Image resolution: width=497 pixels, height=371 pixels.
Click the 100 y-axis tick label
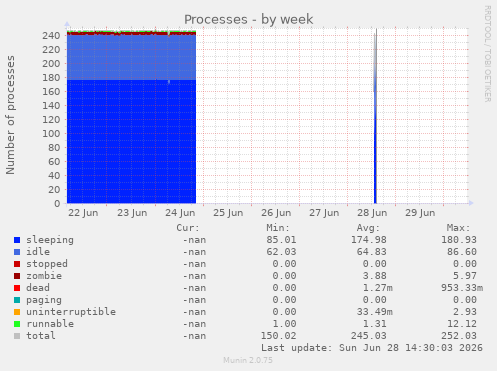[51, 133]
